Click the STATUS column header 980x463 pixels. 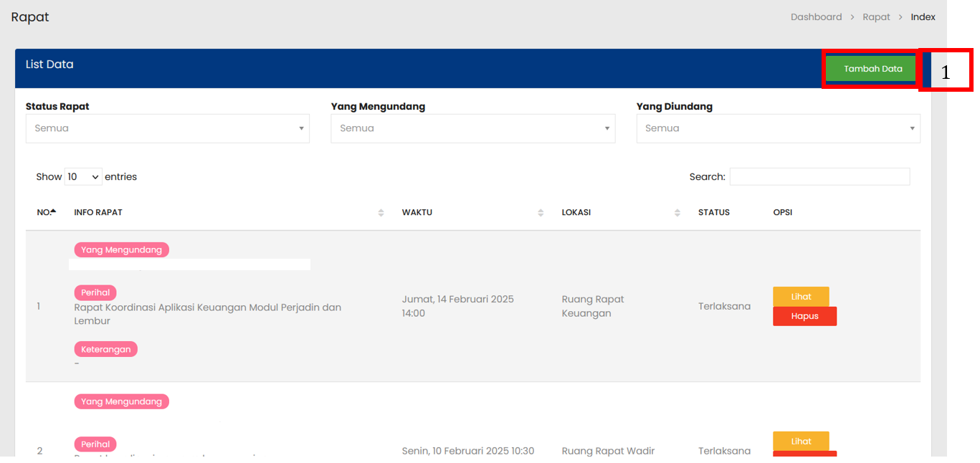713,213
